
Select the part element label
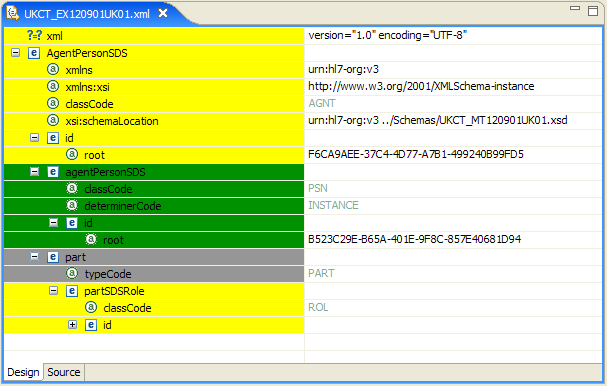75,257
